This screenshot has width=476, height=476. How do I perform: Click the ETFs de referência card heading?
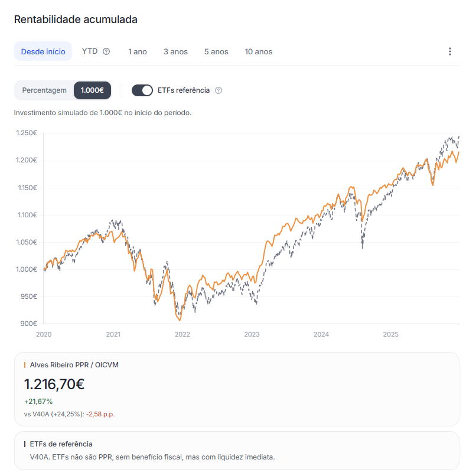pyautogui.click(x=61, y=444)
